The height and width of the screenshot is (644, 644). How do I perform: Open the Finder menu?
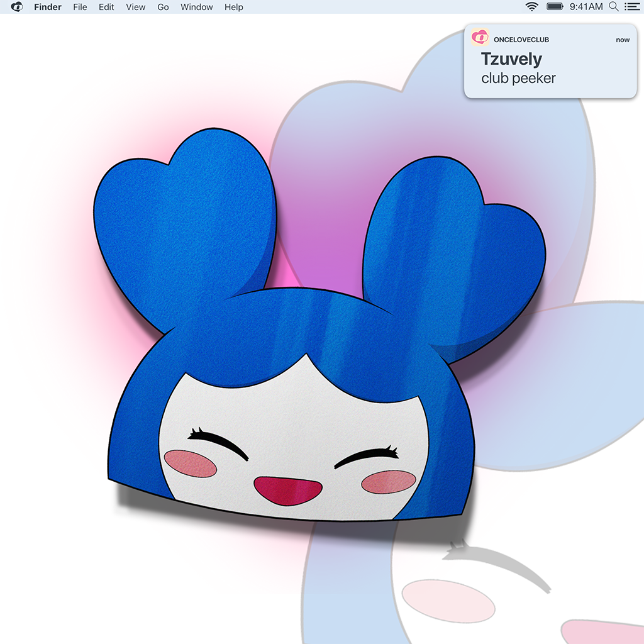point(48,7)
